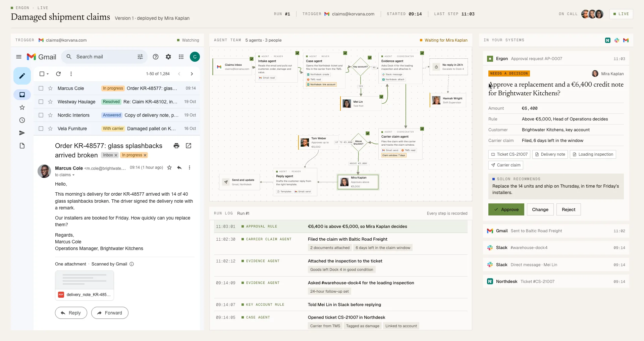Remove the Inbox label from the email
The height and width of the screenshot is (341, 644).
coord(116,155)
